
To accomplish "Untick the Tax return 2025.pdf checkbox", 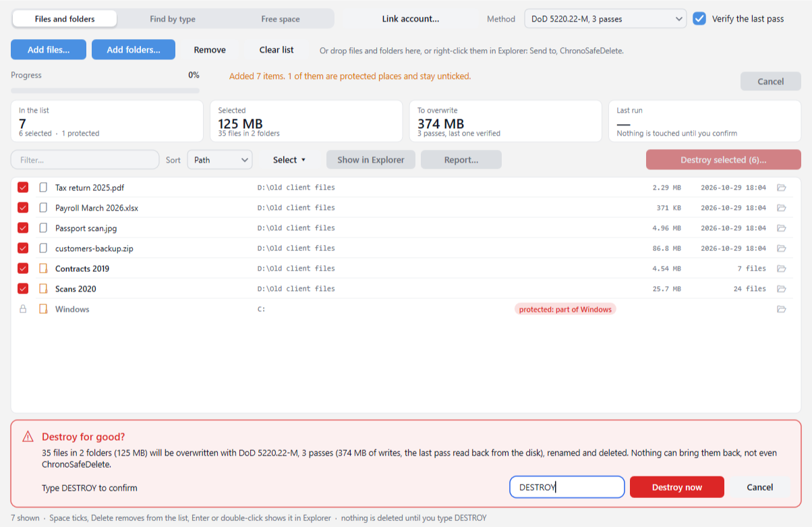I will (x=23, y=188).
